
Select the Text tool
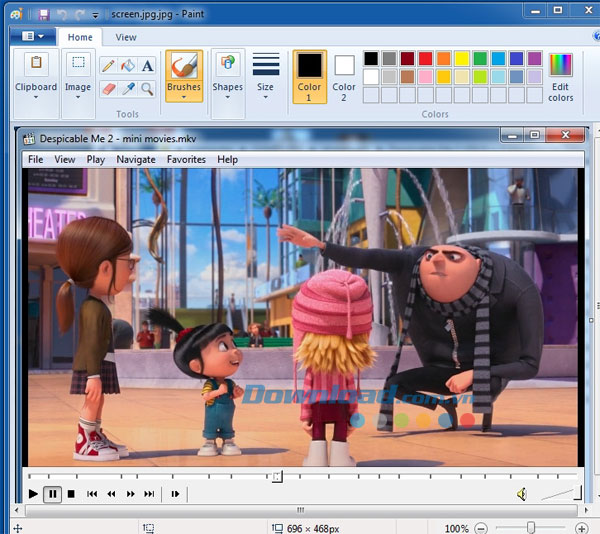147,66
